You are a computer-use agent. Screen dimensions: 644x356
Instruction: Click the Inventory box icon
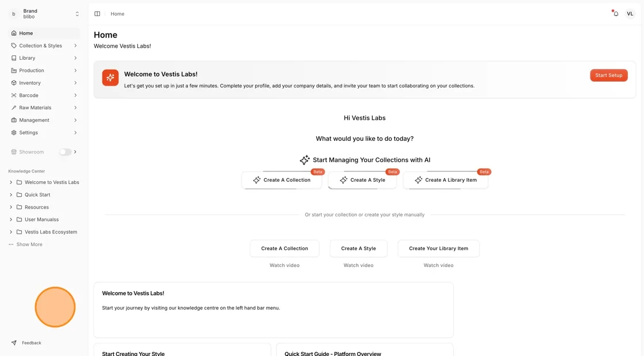(x=14, y=83)
